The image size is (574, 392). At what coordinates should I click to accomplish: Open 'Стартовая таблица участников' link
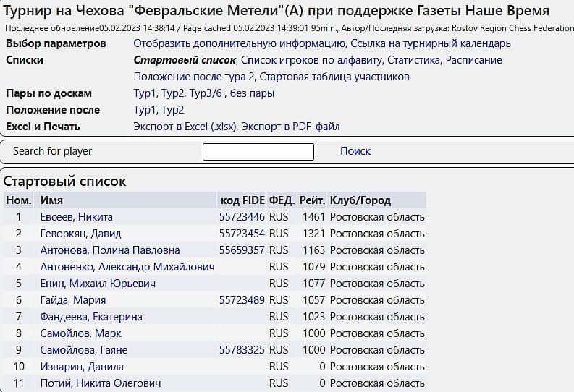coord(334,77)
